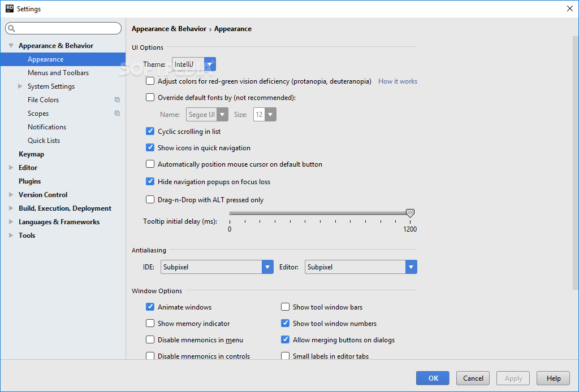This screenshot has width=579, height=392.
Task: Expand Languages & Frameworks node
Action: coord(11,221)
